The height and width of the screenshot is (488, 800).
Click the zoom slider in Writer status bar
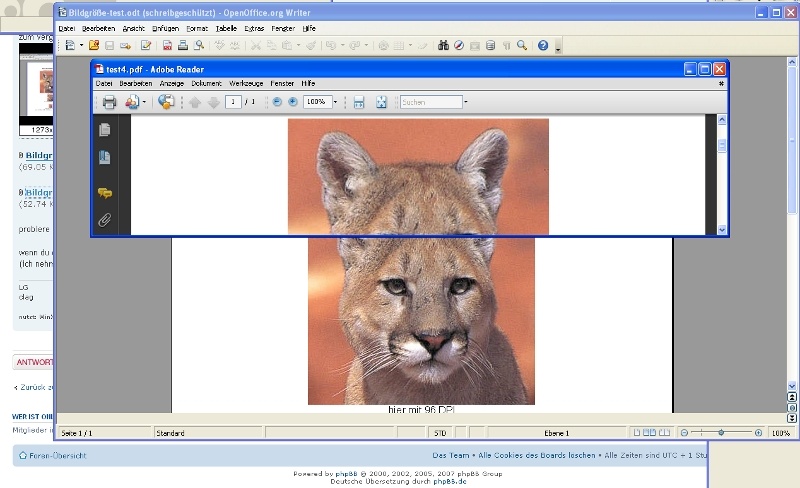[x=721, y=433]
